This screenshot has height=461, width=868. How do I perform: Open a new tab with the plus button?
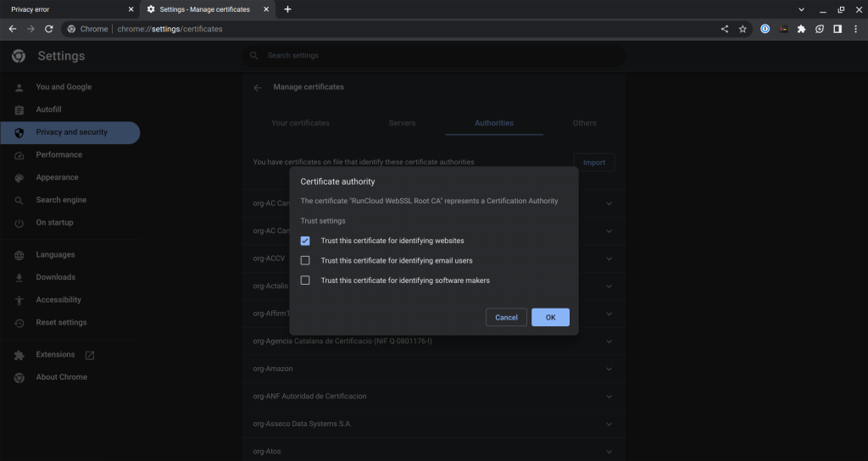click(x=287, y=9)
